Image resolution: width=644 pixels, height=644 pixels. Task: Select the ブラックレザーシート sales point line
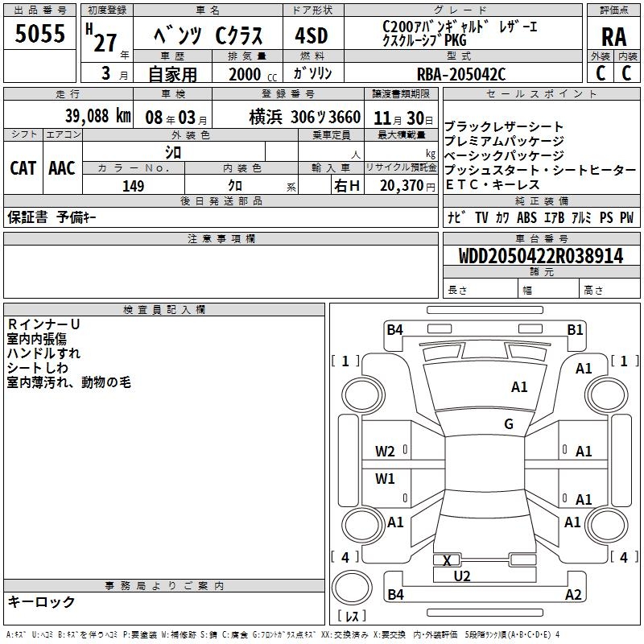coord(504,127)
